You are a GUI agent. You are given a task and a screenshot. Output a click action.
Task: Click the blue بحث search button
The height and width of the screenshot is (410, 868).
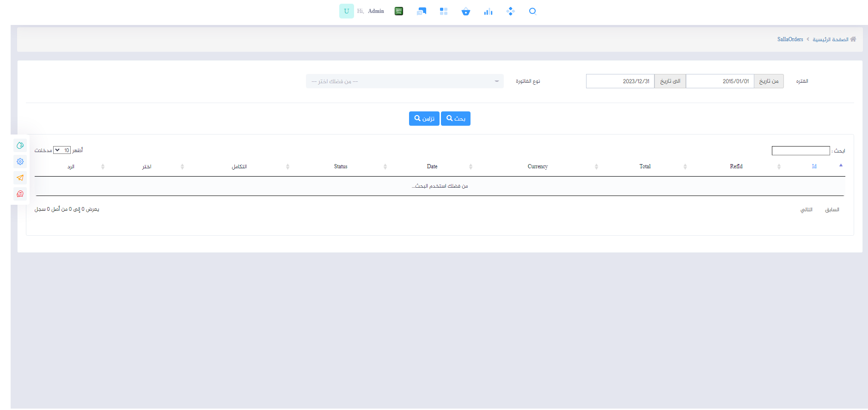[455, 119]
